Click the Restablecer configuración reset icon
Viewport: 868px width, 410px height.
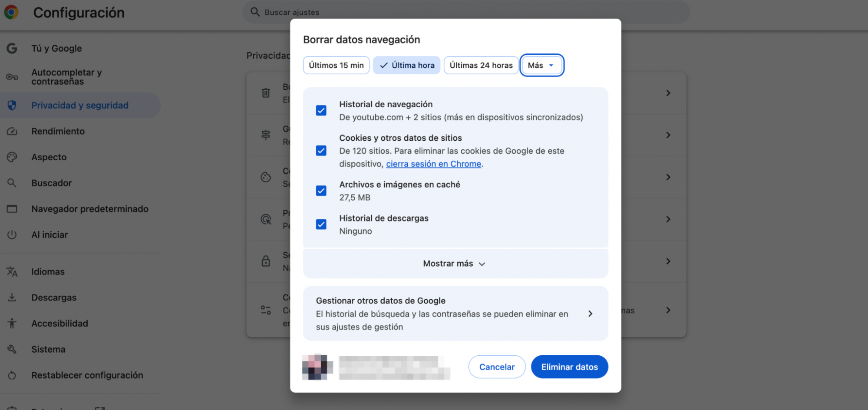click(12, 375)
